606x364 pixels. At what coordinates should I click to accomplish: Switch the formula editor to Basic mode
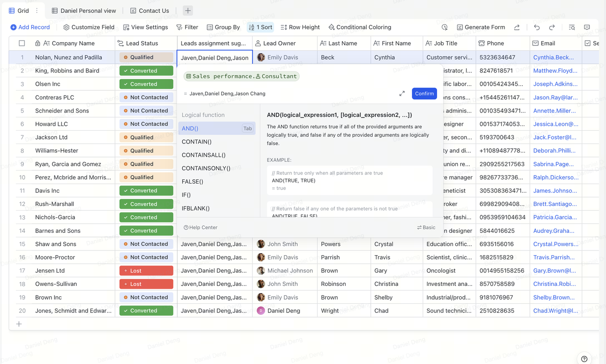pyautogui.click(x=426, y=228)
